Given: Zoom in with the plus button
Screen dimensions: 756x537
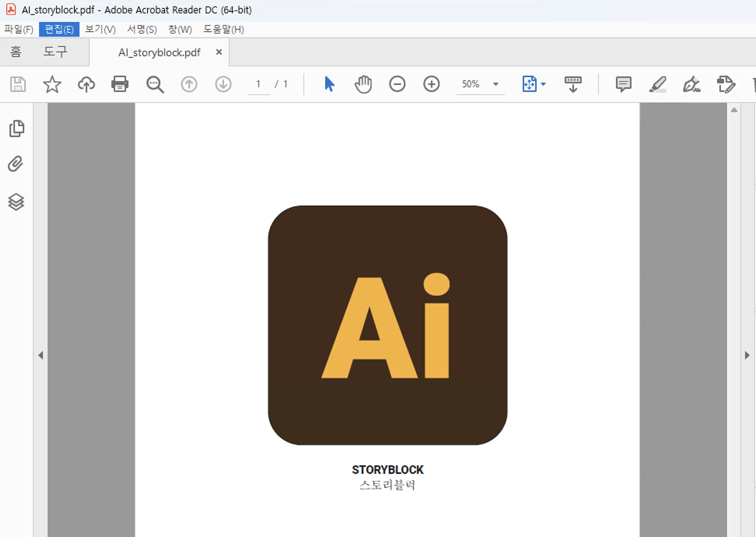Looking at the screenshot, I should tap(431, 84).
